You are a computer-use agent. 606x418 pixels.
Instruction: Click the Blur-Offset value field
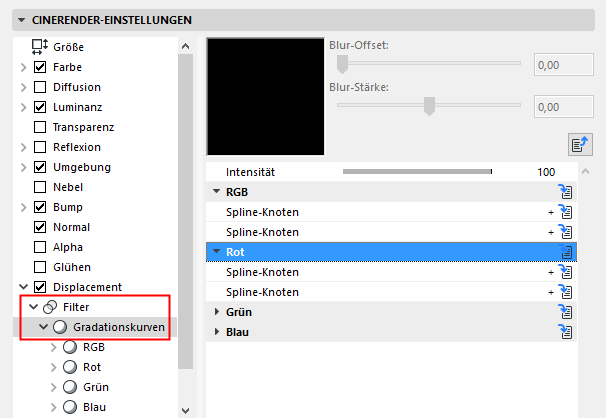tap(563, 65)
